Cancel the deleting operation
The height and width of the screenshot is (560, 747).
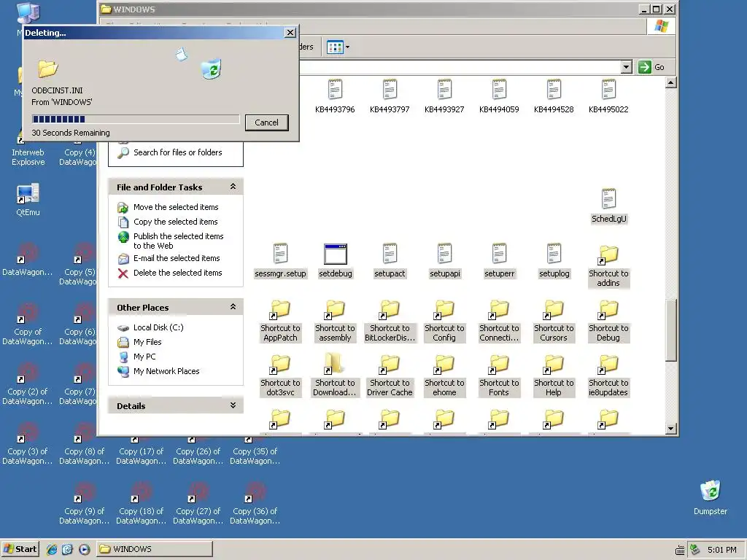[266, 122]
